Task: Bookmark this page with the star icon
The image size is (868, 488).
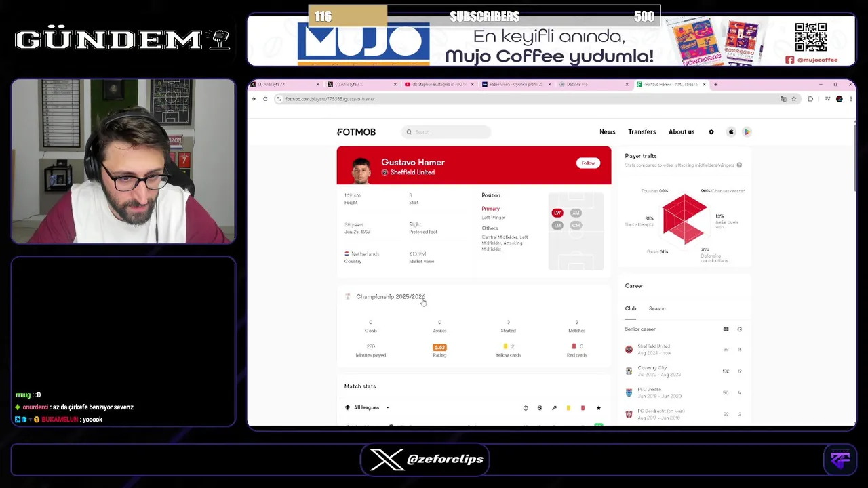Action: click(793, 99)
